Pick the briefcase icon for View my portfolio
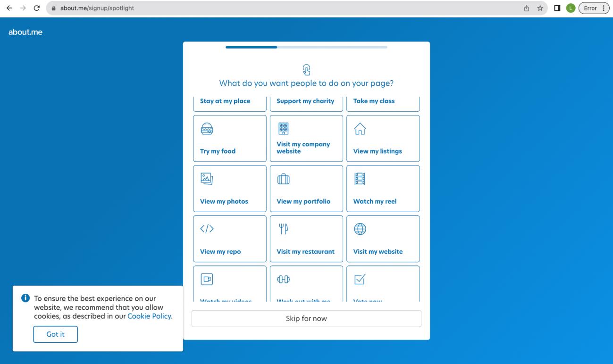613x364 pixels. pos(283,179)
